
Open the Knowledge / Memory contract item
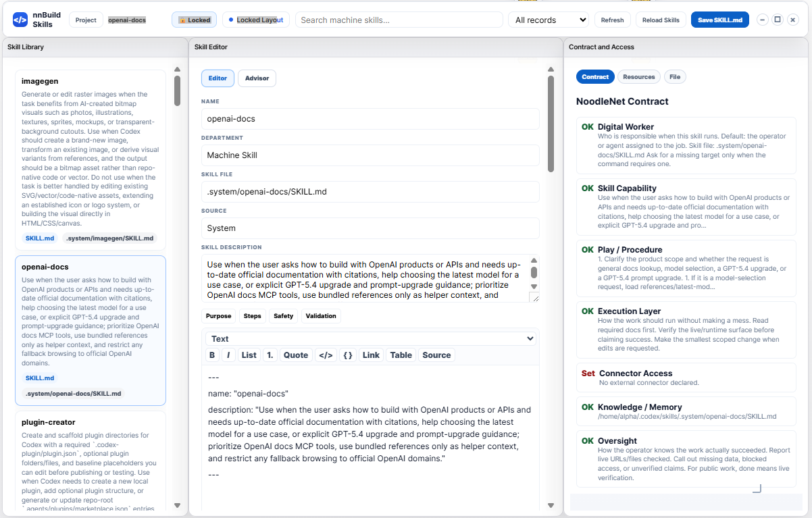tap(686, 411)
